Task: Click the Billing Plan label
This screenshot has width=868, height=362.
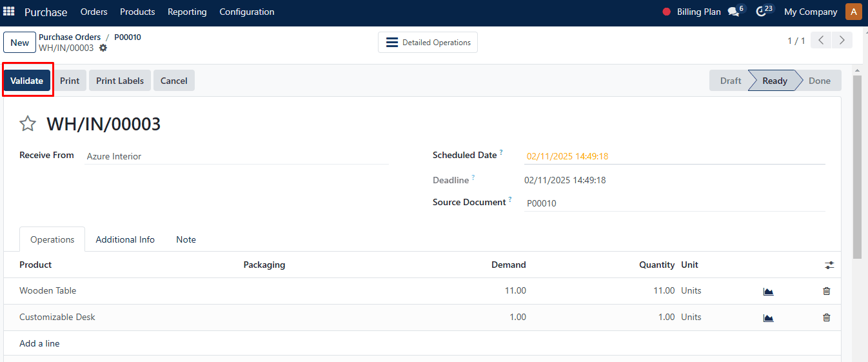Action: tap(699, 12)
